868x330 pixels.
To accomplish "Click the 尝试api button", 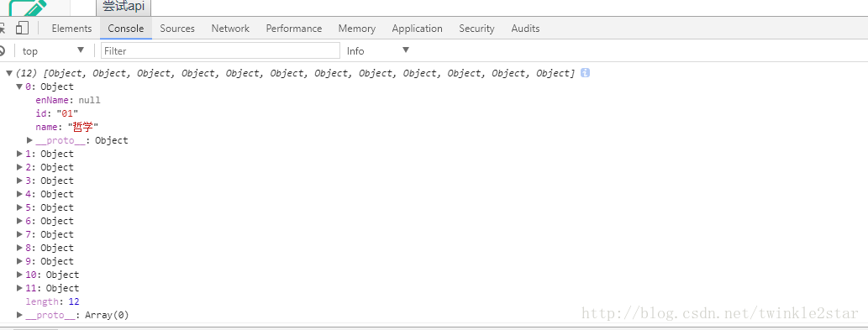I will click(124, 8).
